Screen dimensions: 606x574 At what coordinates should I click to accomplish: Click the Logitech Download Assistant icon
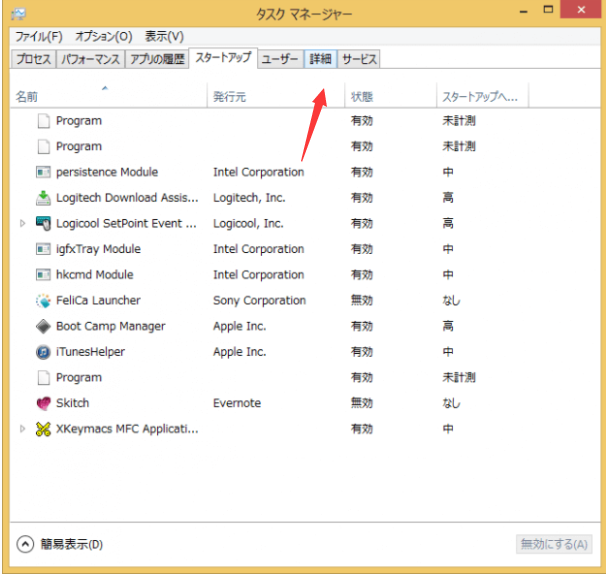pyautogui.click(x=43, y=198)
